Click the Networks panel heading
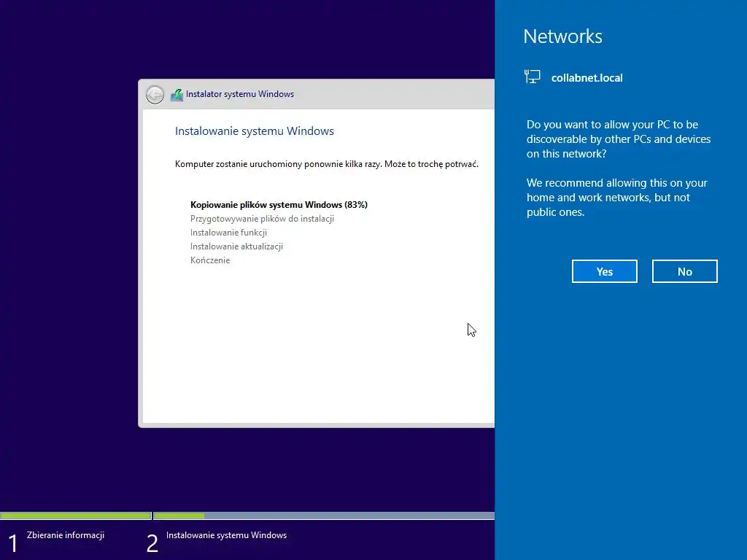 (x=562, y=36)
